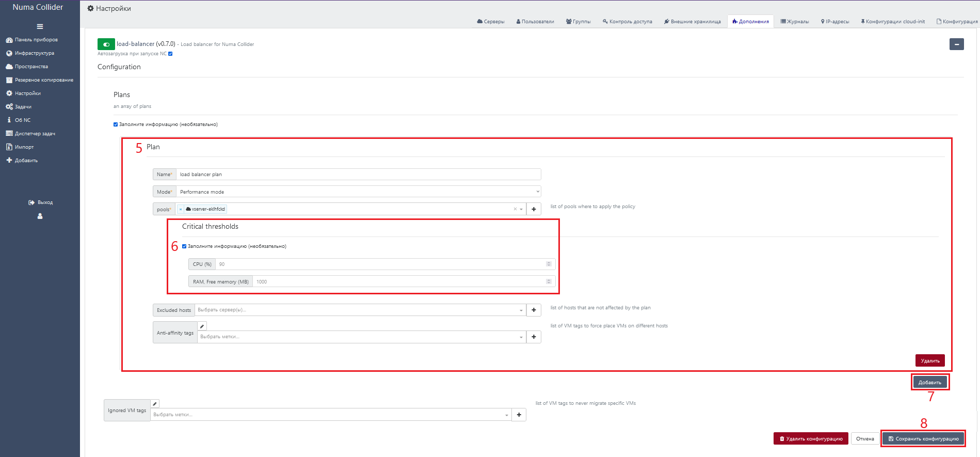Switch to the Группы tab

578,22
